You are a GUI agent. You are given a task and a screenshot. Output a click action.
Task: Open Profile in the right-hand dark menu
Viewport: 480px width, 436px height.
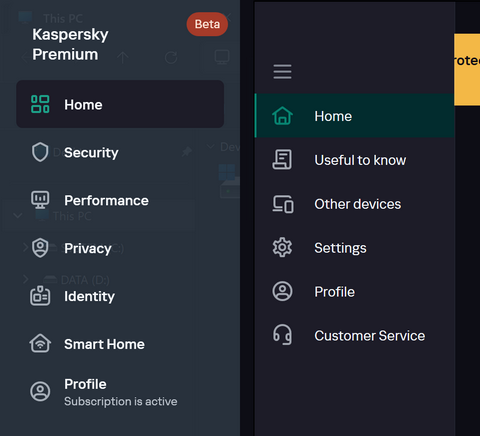355,292
